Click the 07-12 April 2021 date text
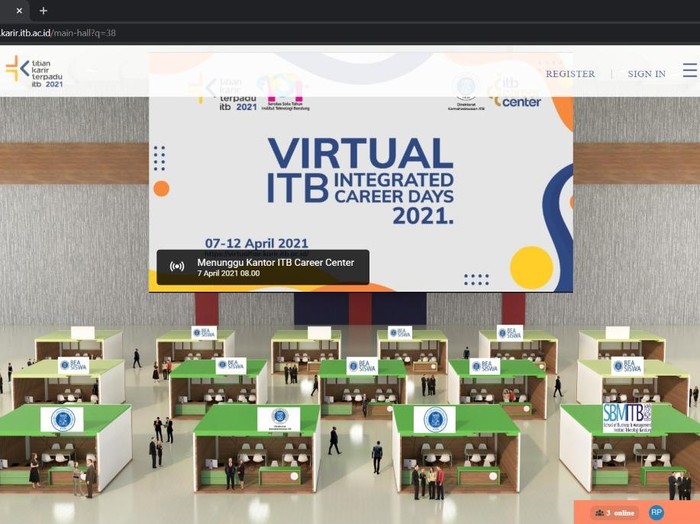 click(x=256, y=243)
